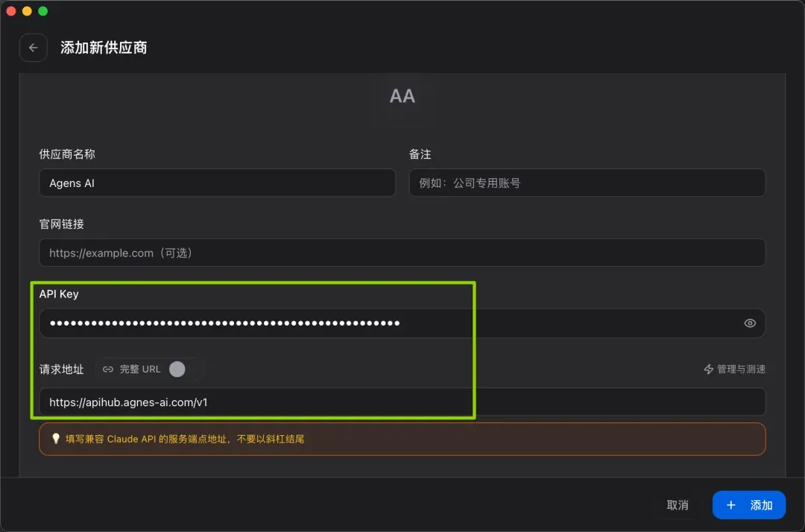Click the AA provider icon avatar
This screenshot has width=805, height=532.
coord(402,96)
